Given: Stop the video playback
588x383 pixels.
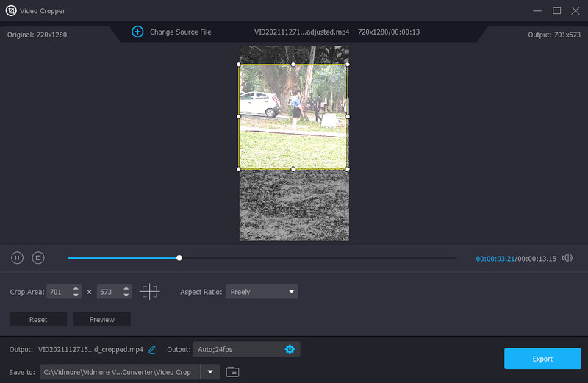Looking at the screenshot, I should click(38, 258).
